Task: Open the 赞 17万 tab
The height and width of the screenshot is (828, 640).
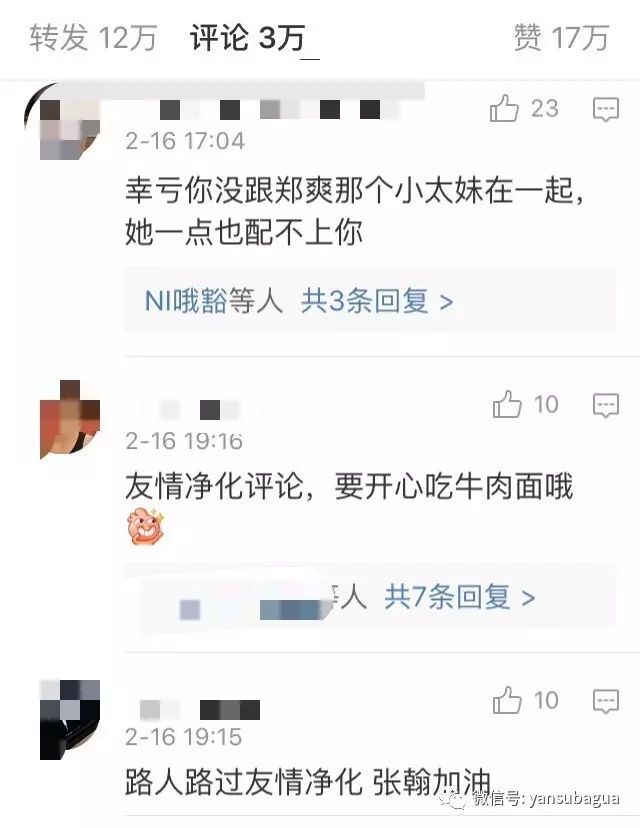Action: [561, 38]
